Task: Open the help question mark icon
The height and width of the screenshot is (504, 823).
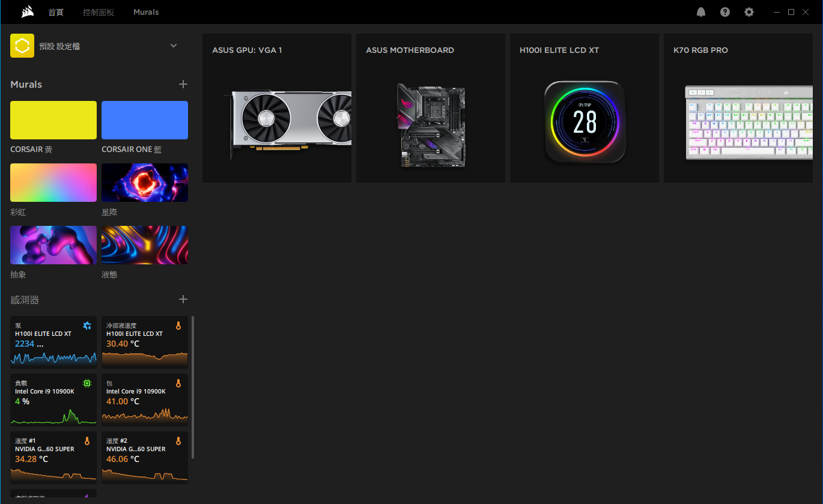Action: click(725, 12)
